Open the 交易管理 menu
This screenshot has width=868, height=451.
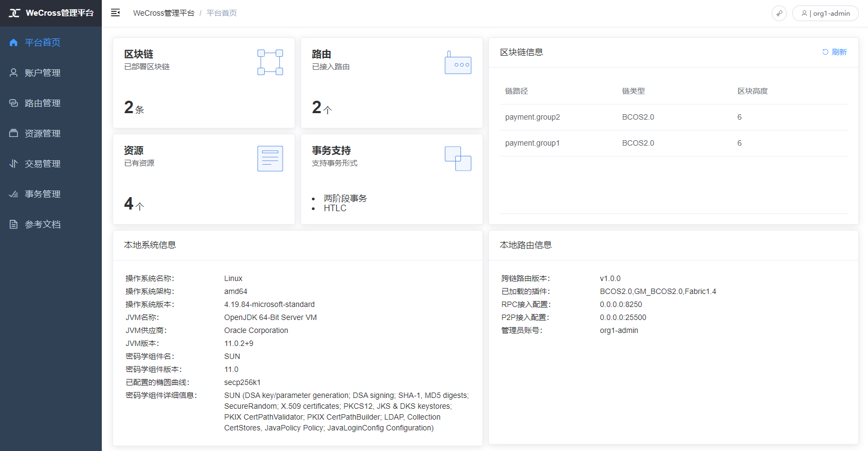coord(51,164)
